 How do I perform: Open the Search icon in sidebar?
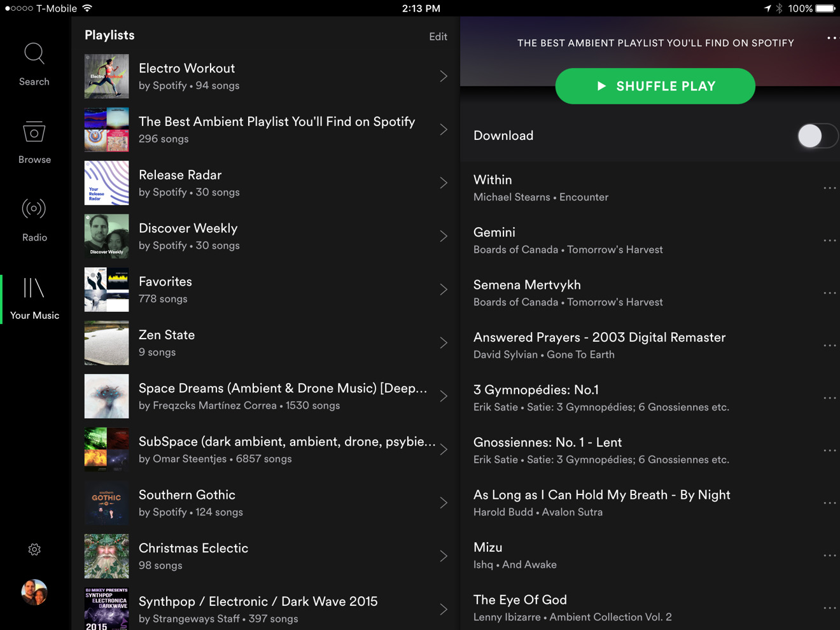point(34,54)
